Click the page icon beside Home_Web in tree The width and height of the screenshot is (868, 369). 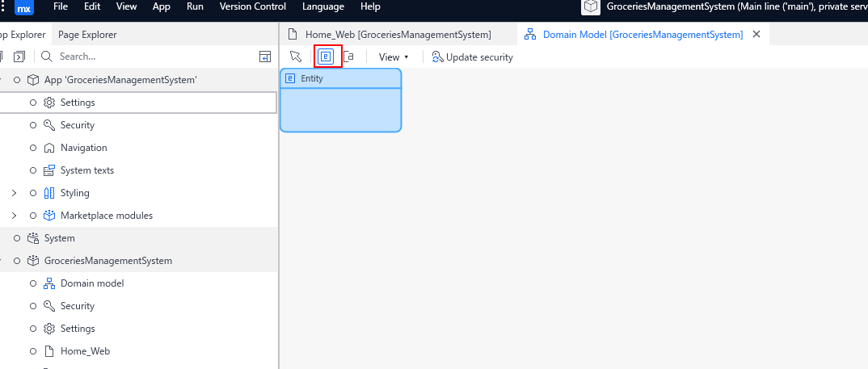coord(49,351)
